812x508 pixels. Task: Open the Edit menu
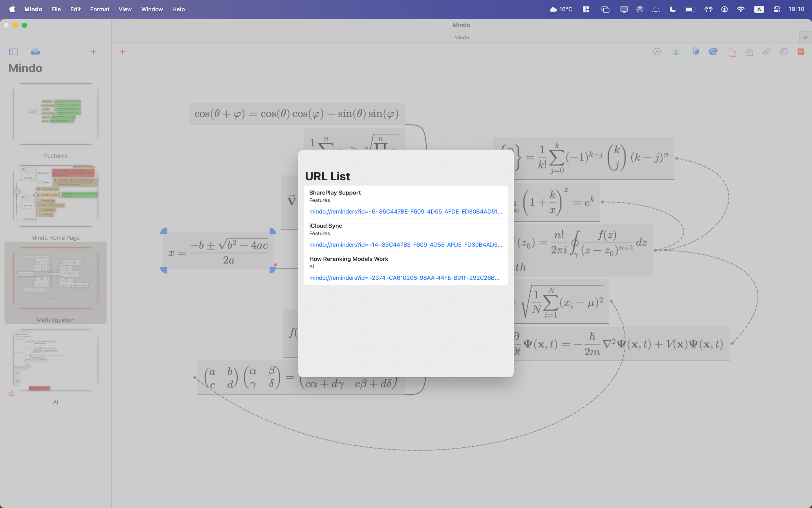click(x=76, y=9)
